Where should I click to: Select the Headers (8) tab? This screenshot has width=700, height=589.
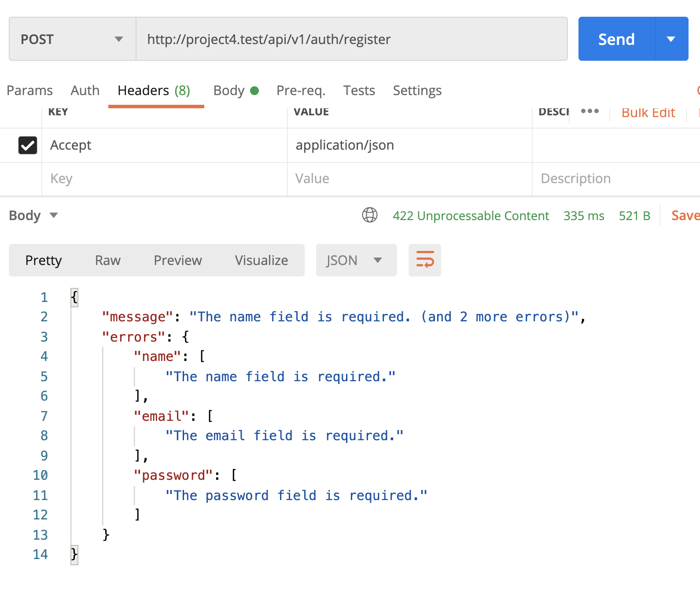pyautogui.click(x=154, y=90)
